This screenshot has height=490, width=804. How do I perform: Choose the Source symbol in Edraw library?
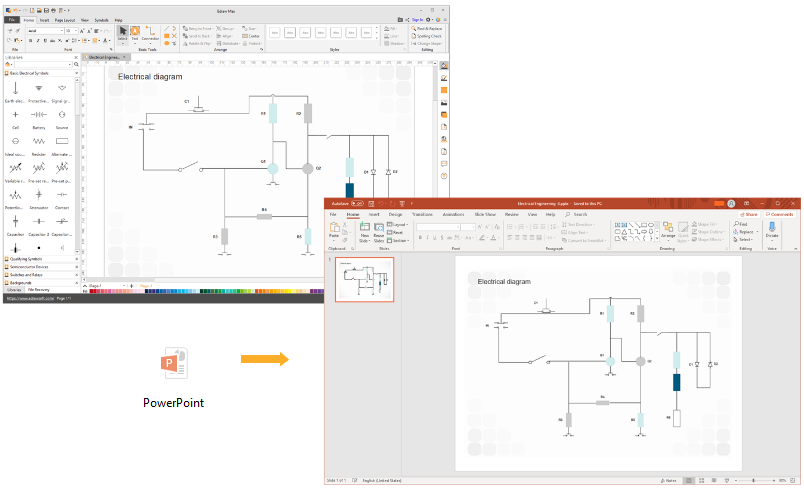(x=62, y=114)
